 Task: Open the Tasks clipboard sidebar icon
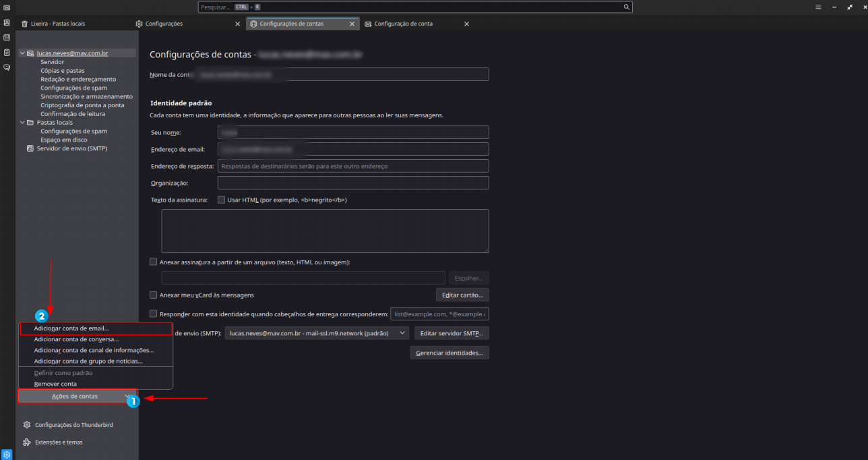[x=7, y=53]
